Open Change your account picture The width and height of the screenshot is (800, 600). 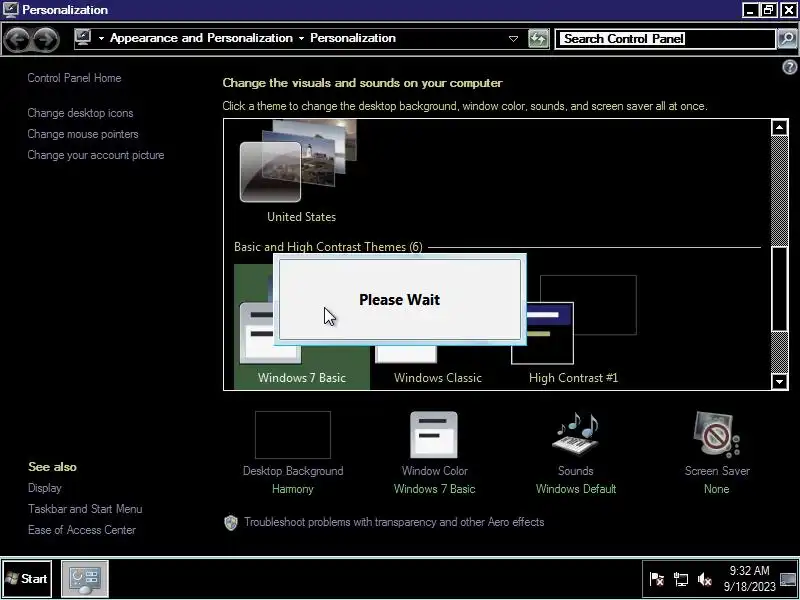pos(95,155)
